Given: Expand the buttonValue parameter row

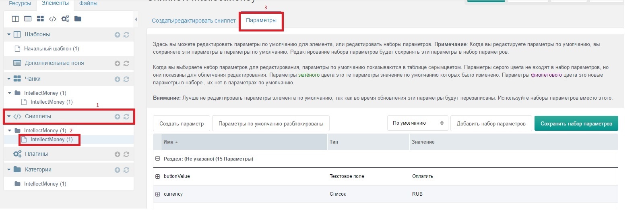Looking at the screenshot, I should pyautogui.click(x=158, y=177).
